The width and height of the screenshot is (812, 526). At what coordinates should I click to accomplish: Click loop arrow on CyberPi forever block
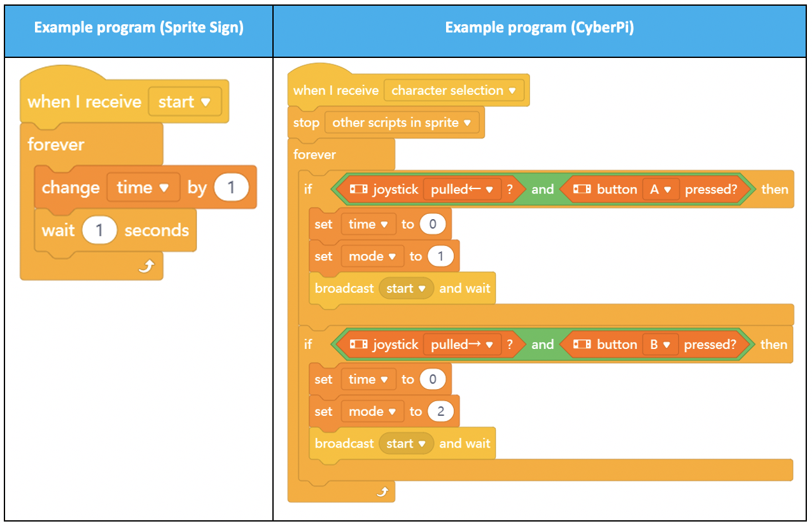382,492
